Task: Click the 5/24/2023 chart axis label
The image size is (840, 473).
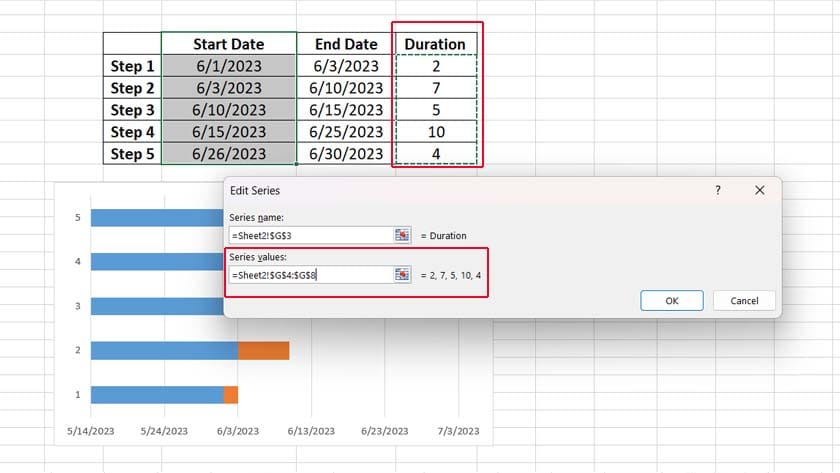Action: point(164,431)
